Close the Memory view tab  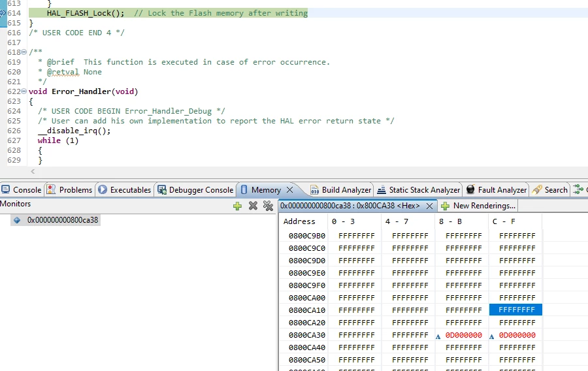[x=290, y=190]
